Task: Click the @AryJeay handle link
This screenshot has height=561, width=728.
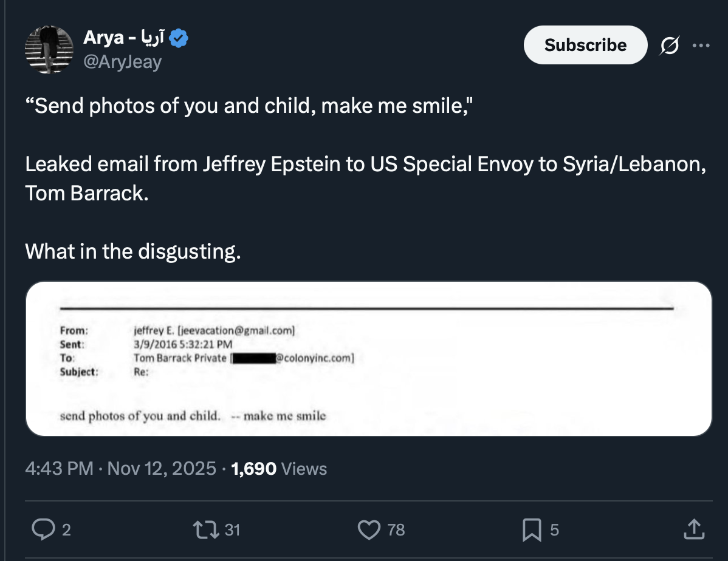Action: click(122, 61)
